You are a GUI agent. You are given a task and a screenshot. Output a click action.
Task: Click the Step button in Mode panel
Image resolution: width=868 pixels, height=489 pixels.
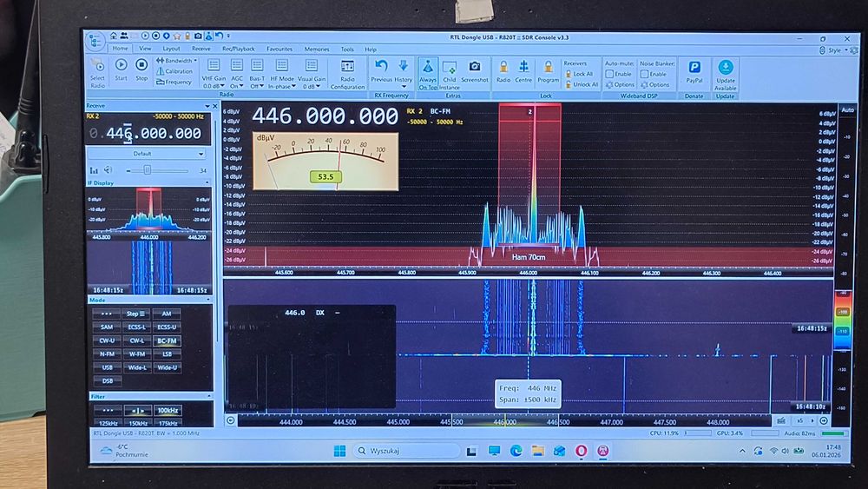(135, 314)
